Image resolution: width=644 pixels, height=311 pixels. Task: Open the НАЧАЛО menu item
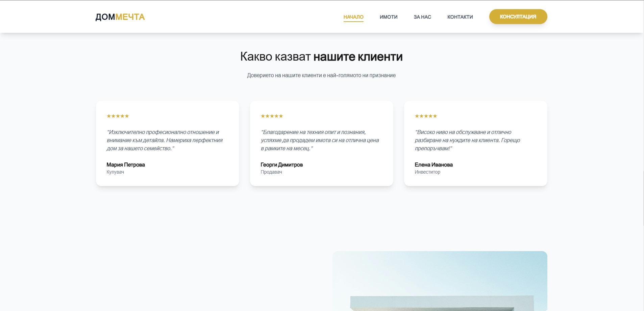tap(353, 17)
